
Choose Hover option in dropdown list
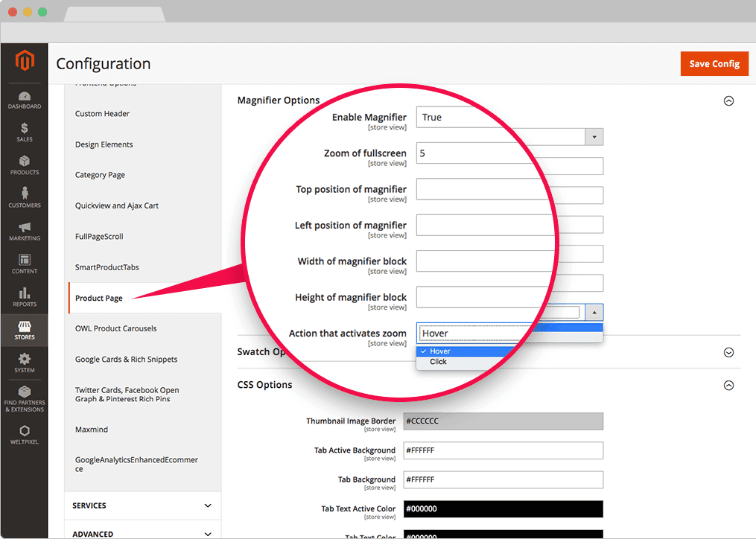click(439, 351)
